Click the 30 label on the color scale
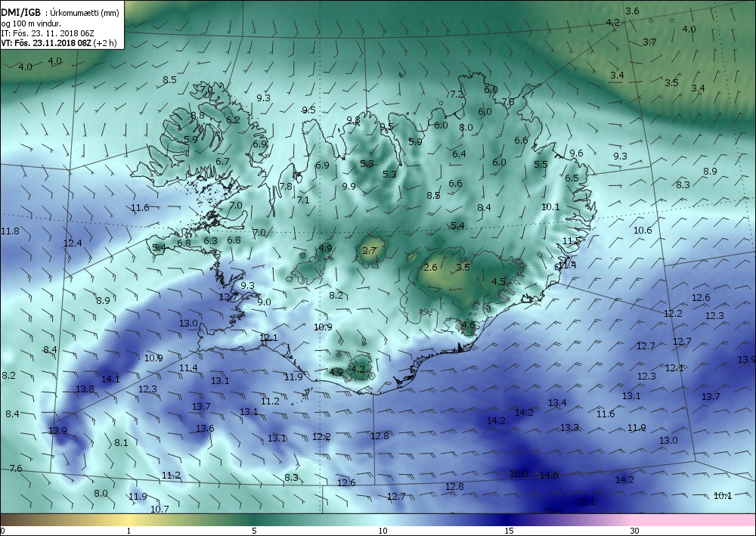Viewport: 756px width, 536px height. (634, 531)
